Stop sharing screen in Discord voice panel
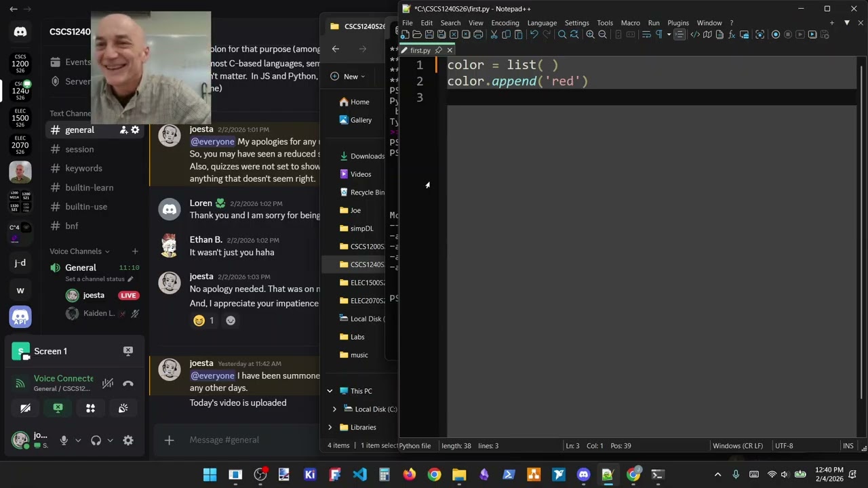 [x=58, y=408]
